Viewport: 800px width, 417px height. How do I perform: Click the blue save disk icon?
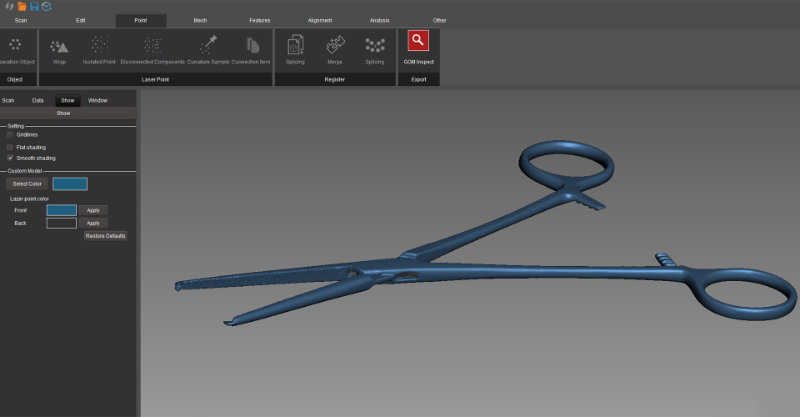pyautogui.click(x=33, y=6)
